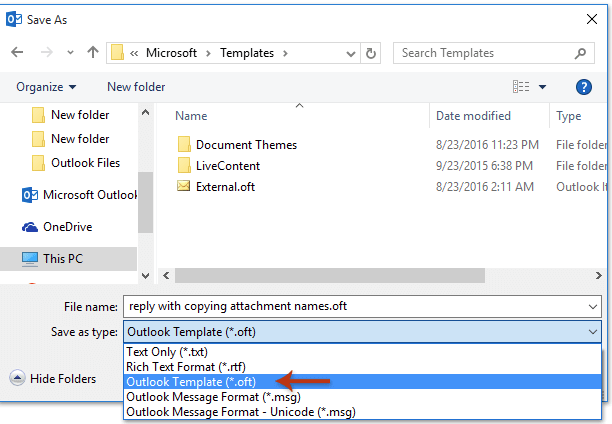
Task: Click the Outlook icon in title bar
Action: pyautogui.click(x=14, y=19)
